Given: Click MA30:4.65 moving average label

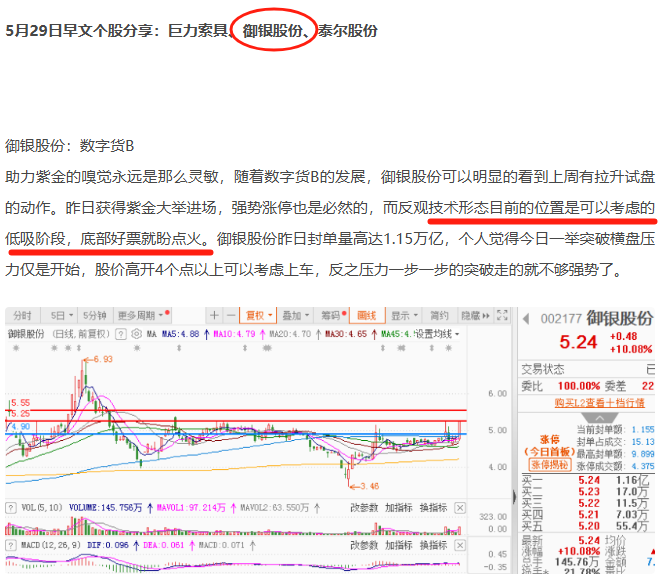Looking at the screenshot, I should (x=346, y=334).
